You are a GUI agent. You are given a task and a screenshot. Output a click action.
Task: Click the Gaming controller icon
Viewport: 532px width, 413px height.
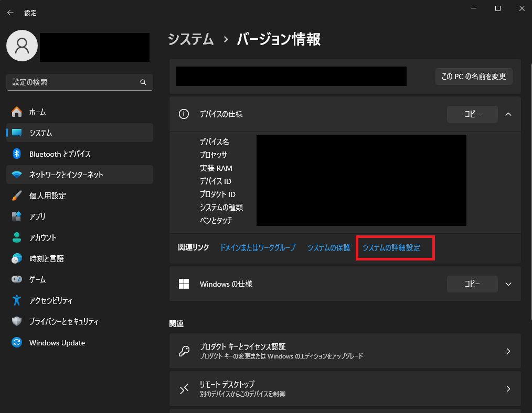click(x=17, y=279)
